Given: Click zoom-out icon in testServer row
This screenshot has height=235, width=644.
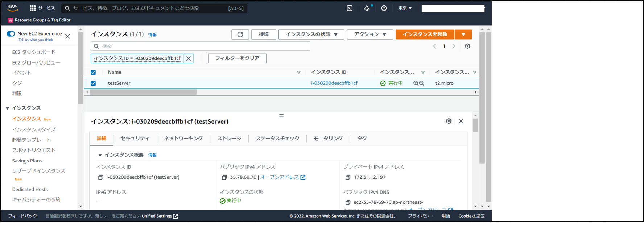Looking at the screenshot, I should (x=421, y=83).
